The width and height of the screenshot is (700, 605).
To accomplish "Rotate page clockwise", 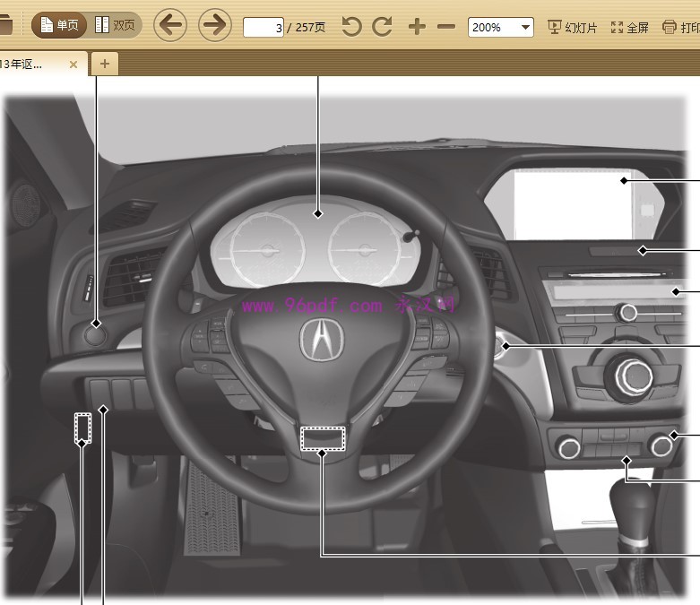I will (382, 27).
